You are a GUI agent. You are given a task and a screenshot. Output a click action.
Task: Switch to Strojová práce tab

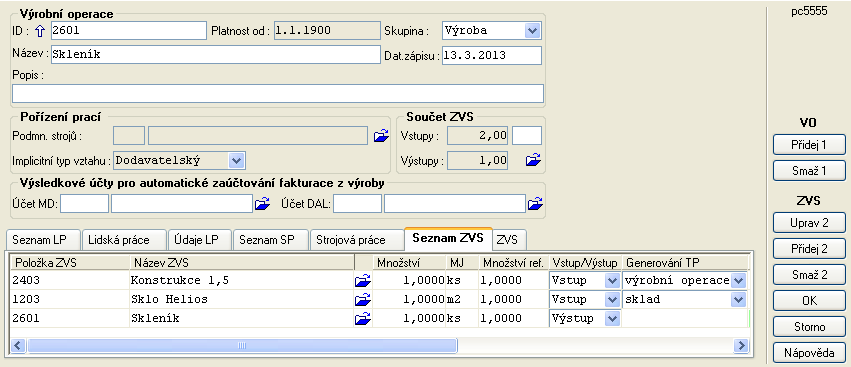357,239
